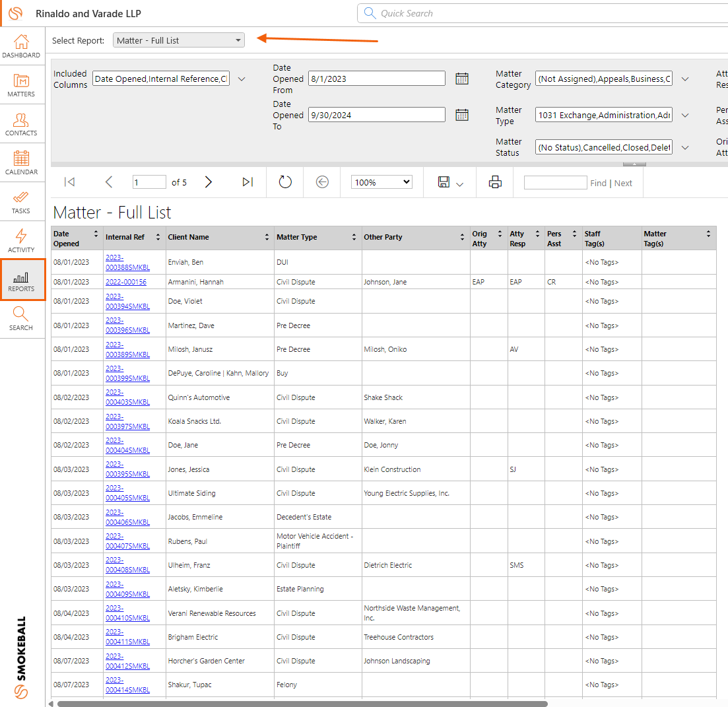Viewport: 728px width, 707px height.
Task: Open matter 2023-000388SMKBL
Action: [127, 262]
